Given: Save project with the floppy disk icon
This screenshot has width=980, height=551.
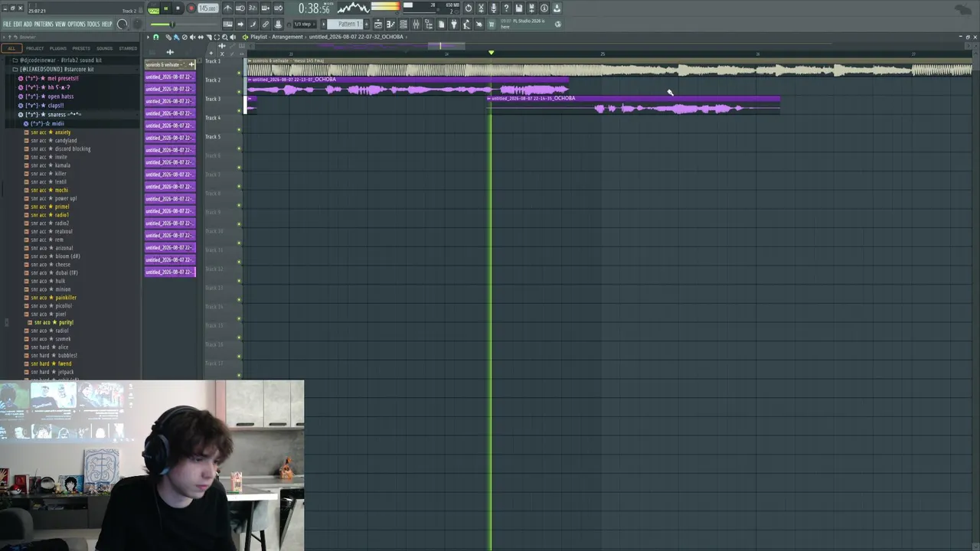Looking at the screenshot, I should point(518,8).
